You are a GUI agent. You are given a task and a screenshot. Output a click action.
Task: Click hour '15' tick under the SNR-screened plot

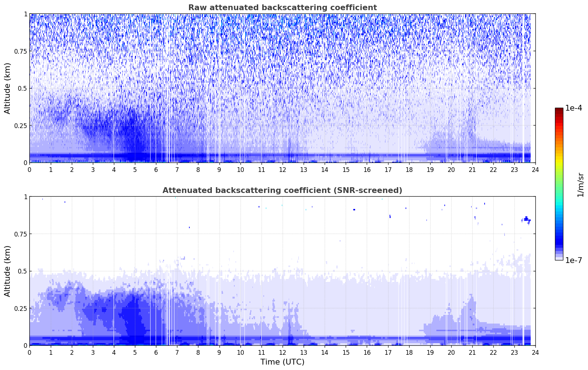point(346,352)
